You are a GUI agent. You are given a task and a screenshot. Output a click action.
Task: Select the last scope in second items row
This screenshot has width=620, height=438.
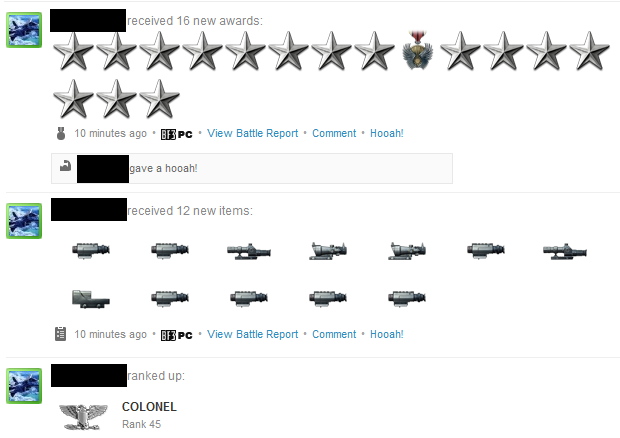tap(407, 298)
